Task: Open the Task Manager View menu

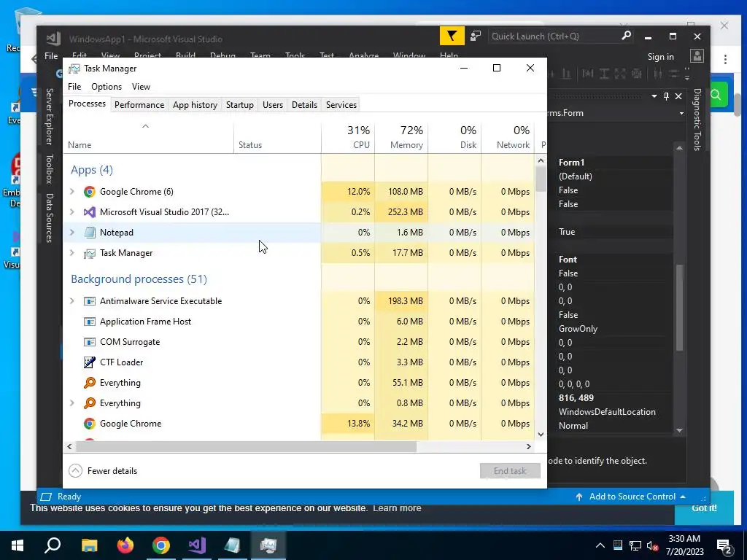Action: (141, 87)
